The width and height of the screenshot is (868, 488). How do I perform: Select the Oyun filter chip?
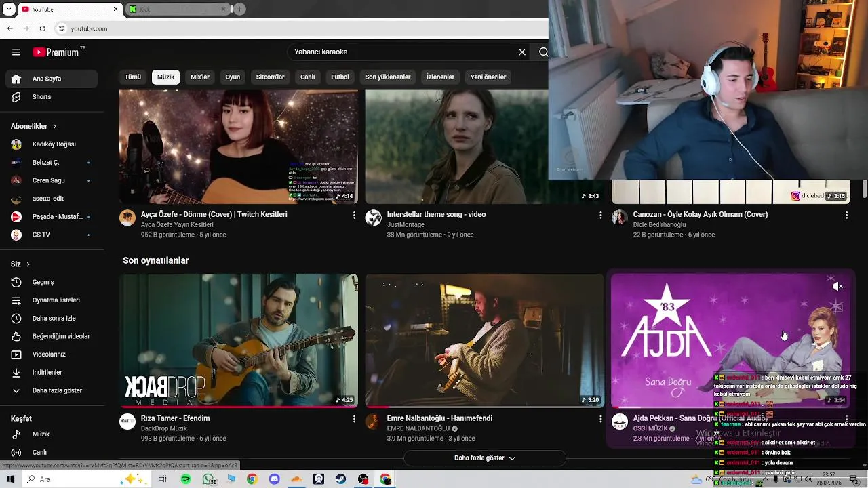click(x=233, y=77)
